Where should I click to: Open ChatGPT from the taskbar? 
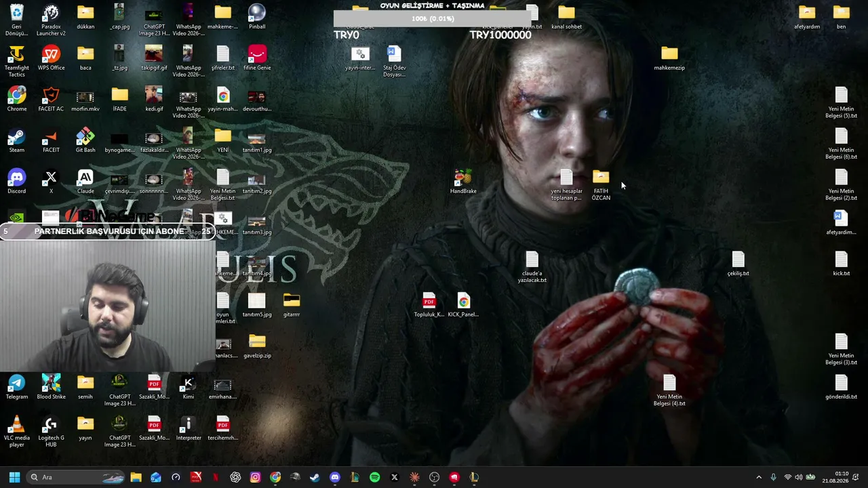(x=235, y=477)
